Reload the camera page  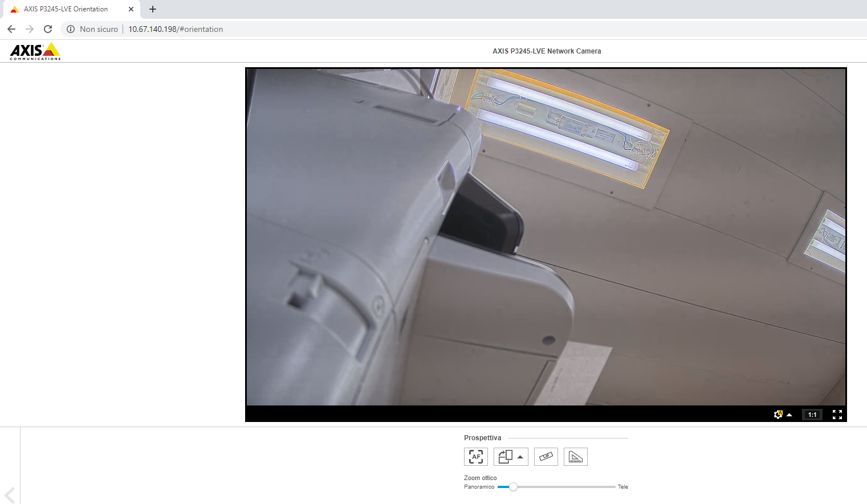pyautogui.click(x=48, y=29)
